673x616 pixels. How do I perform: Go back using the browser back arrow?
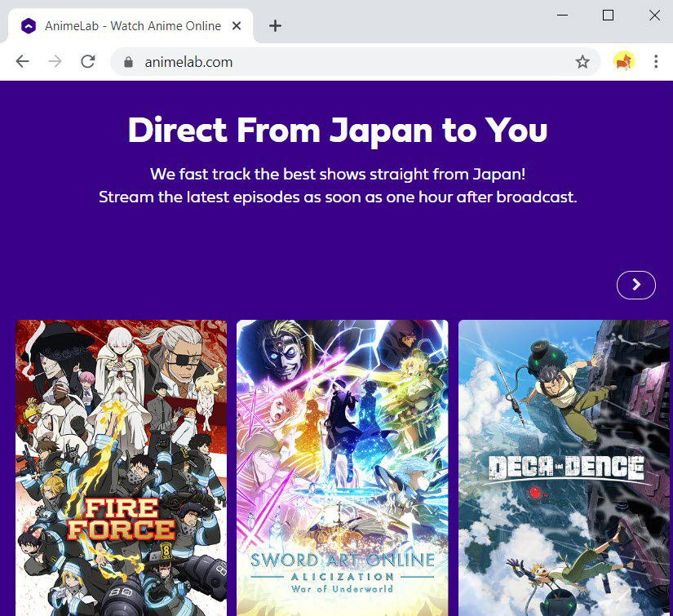click(x=22, y=62)
